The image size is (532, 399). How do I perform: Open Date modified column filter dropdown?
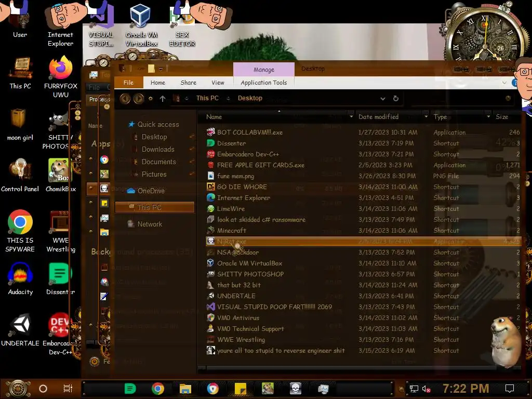(x=426, y=117)
